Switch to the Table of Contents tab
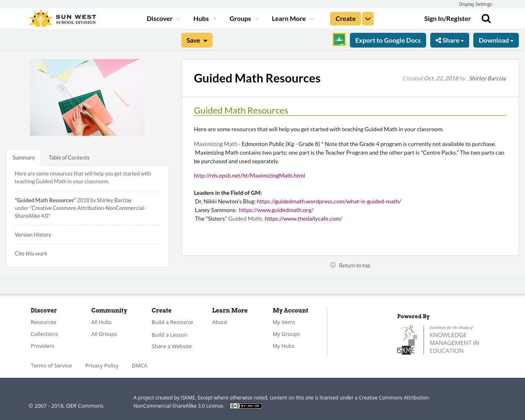 coord(69,157)
